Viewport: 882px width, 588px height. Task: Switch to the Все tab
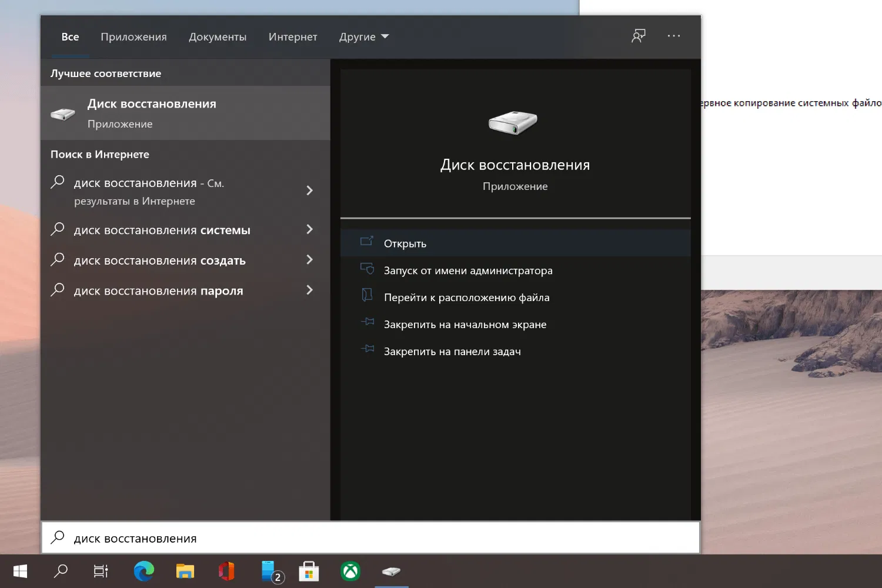[x=70, y=36]
